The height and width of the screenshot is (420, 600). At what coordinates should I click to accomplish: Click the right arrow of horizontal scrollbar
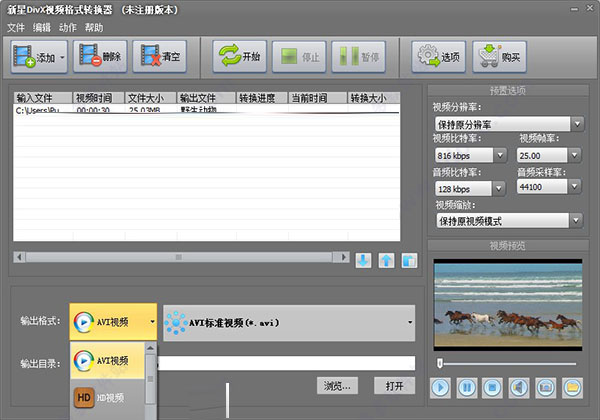pos(343,257)
